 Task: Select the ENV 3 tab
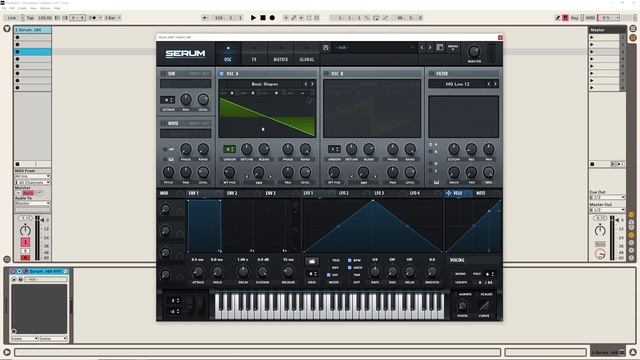pos(270,193)
